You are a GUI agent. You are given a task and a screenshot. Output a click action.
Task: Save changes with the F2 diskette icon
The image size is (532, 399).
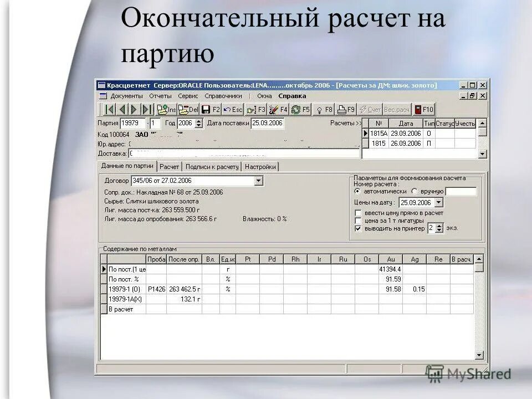coord(209,109)
